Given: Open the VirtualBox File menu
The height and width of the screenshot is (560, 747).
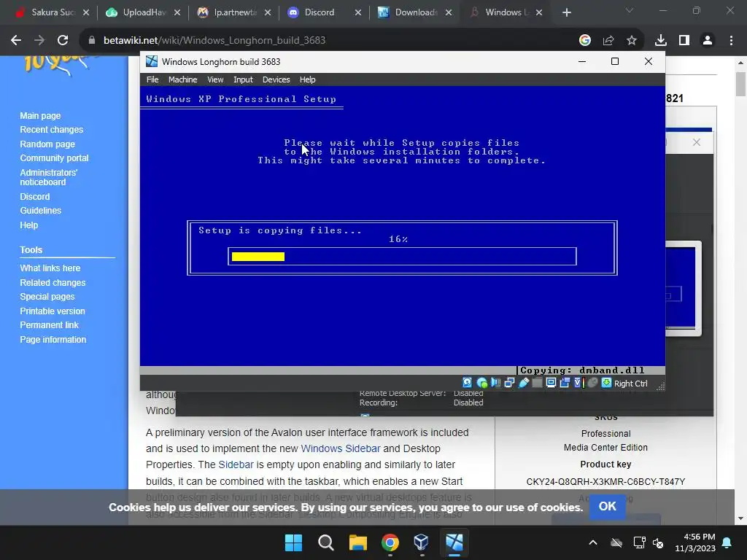Looking at the screenshot, I should pyautogui.click(x=152, y=79).
